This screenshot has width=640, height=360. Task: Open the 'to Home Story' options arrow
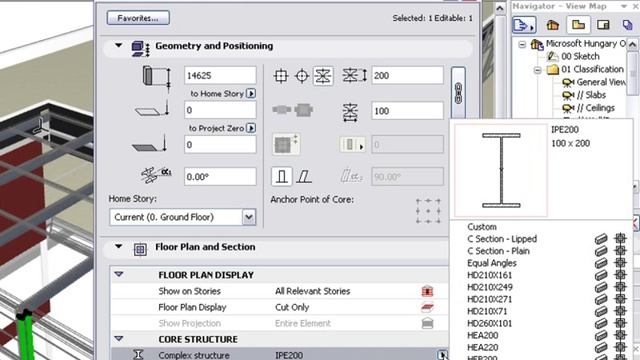pos(251,93)
